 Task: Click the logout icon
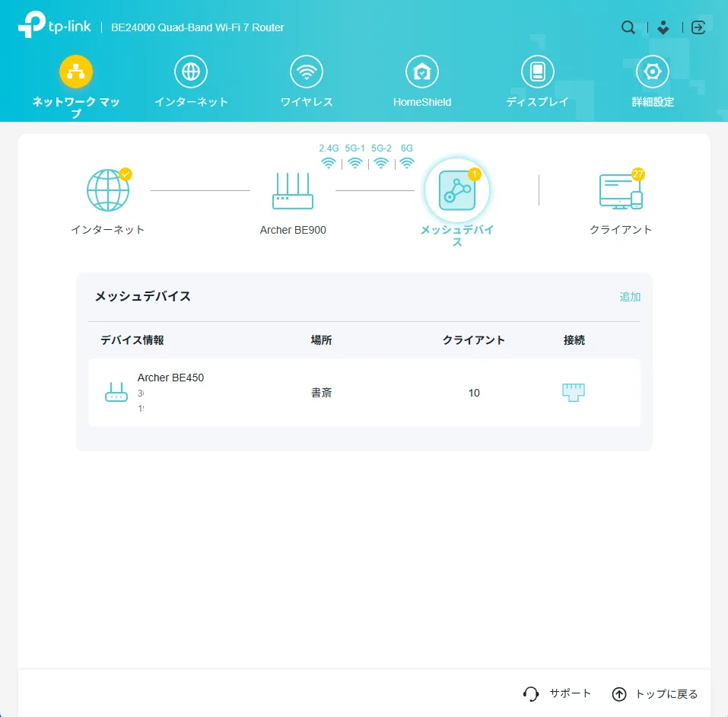[698, 27]
